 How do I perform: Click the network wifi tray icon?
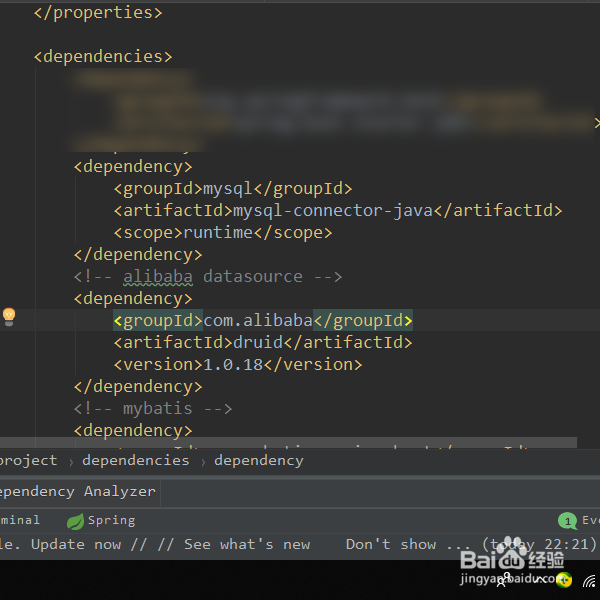(591, 580)
